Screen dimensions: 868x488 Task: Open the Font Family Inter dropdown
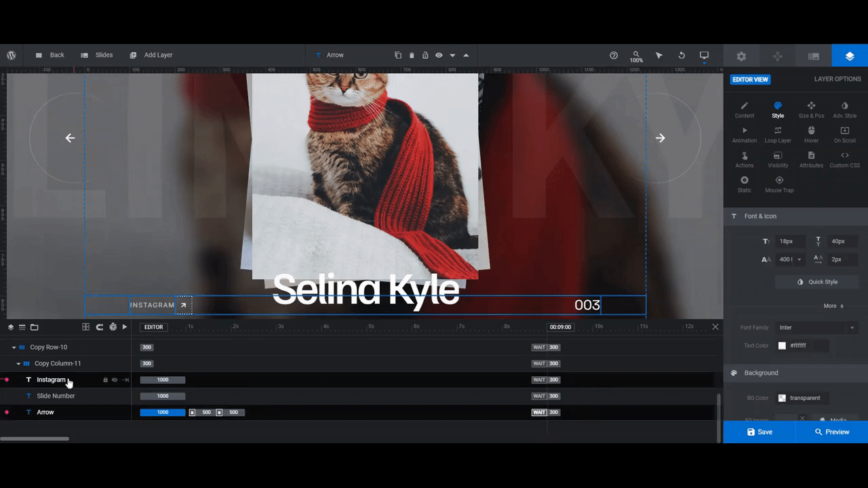click(x=817, y=327)
